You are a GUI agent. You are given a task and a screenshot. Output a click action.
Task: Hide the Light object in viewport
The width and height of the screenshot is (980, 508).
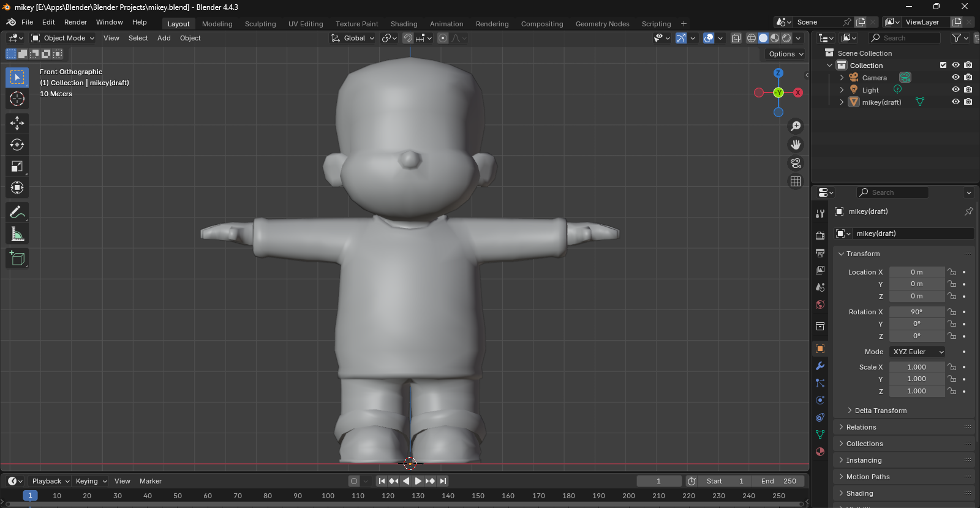[956, 89]
